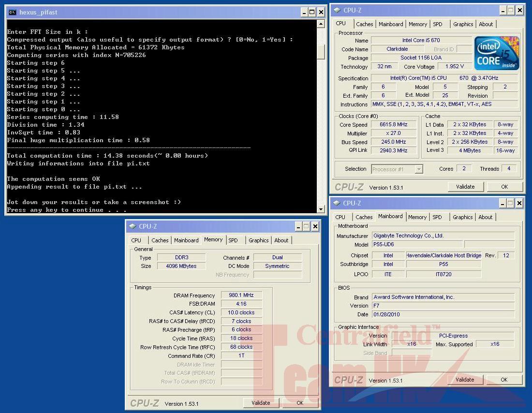Switch to CPU tab in Memory CPU-Z window
The height and width of the screenshot is (413, 532).
136,240
